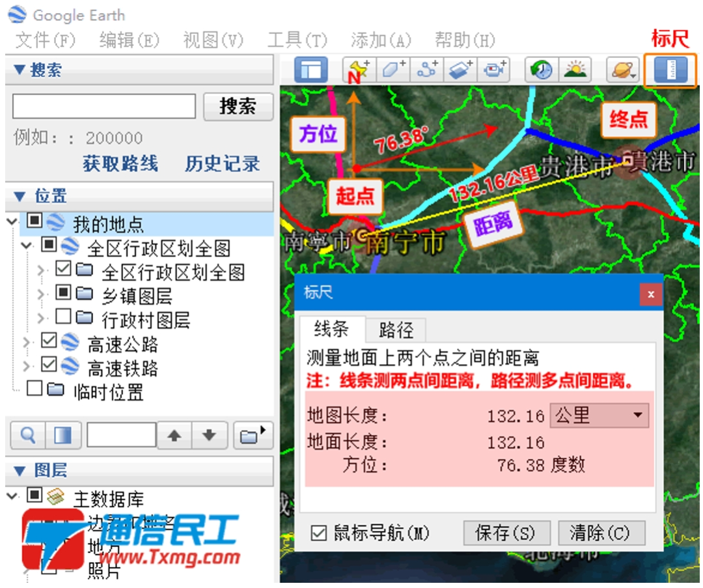Viewport: 703px width, 588px height.
Task: Open the 公里 unit dropdown
Action: pos(599,415)
